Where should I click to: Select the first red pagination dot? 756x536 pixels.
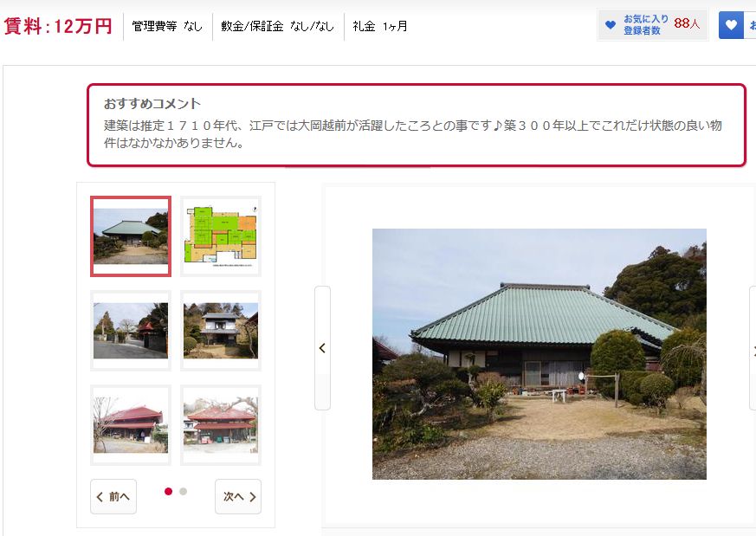click(x=168, y=491)
